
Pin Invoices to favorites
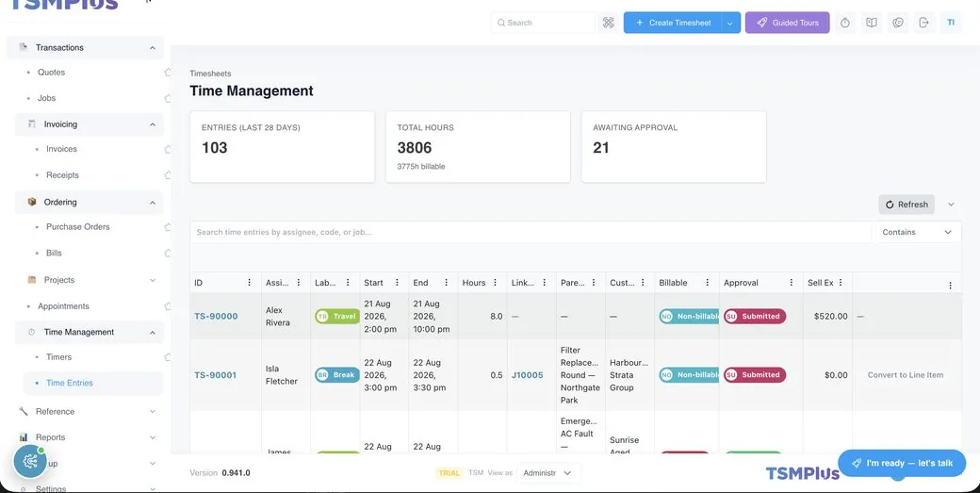point(168,149)
